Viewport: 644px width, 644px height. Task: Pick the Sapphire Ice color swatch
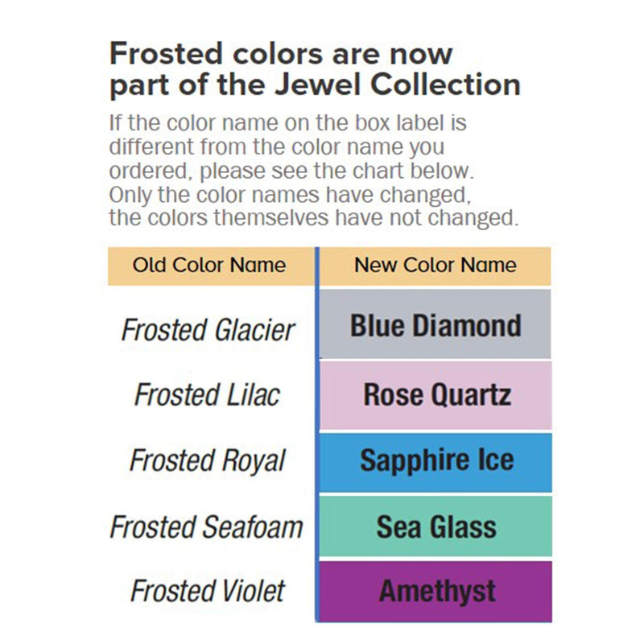436,462
